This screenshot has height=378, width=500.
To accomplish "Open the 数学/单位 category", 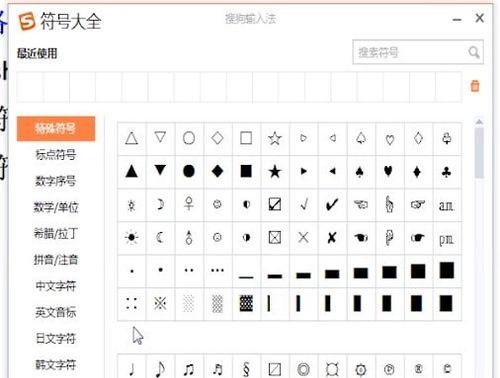I will pyautogui.click(x=56, y=207).
